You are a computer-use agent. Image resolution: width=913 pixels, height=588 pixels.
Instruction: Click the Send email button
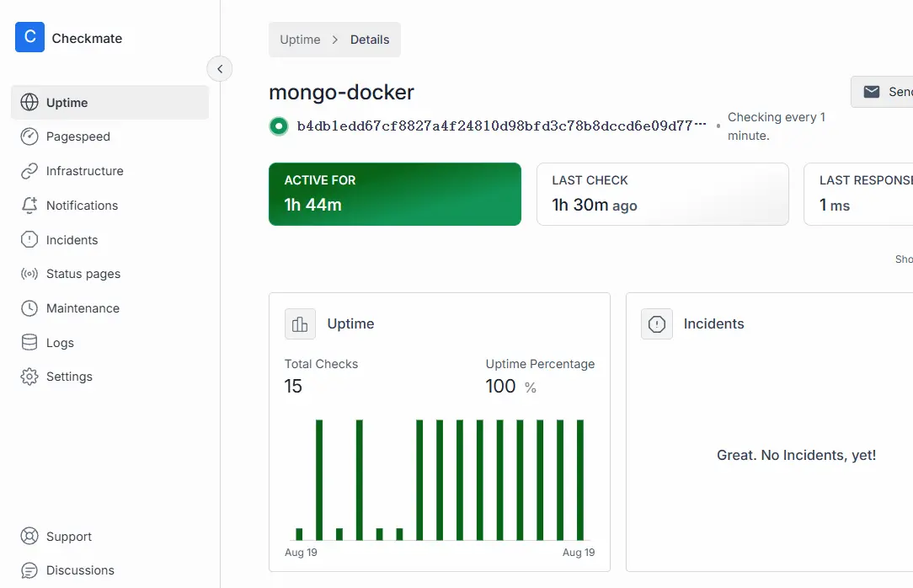click(x=883, y=92)
